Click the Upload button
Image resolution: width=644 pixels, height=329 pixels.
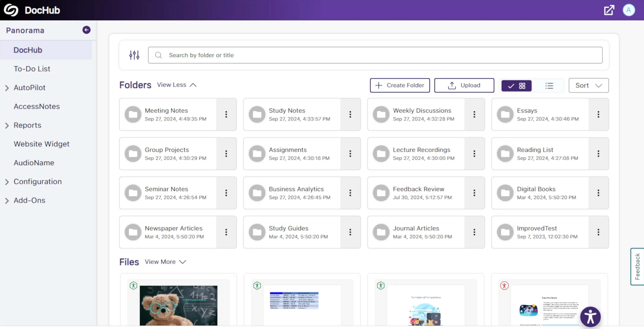[x=464, y=85]
